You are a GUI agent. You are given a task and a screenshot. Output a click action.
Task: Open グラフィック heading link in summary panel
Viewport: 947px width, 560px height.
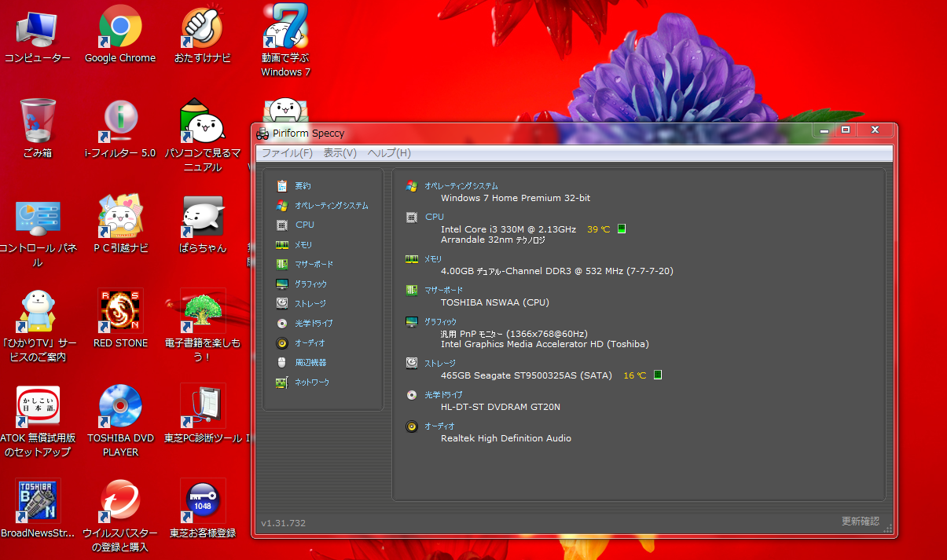(440, 322)
